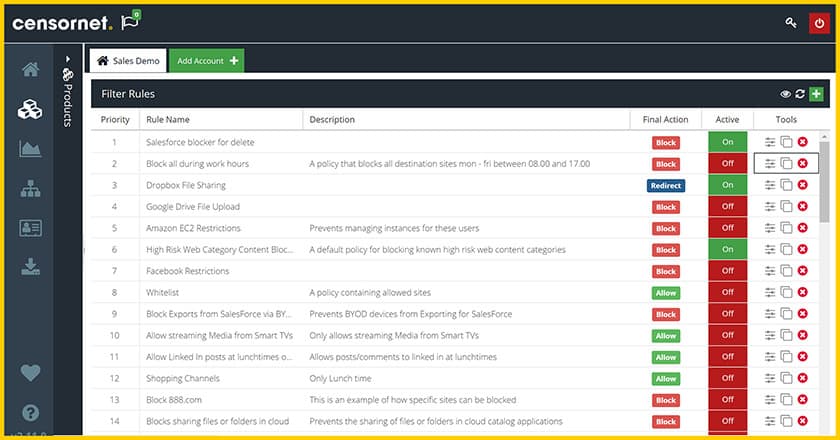Click the heart icon in sidebar
Image resolution: width=840 pixels, height=440 pixels.
click(31, 372)
